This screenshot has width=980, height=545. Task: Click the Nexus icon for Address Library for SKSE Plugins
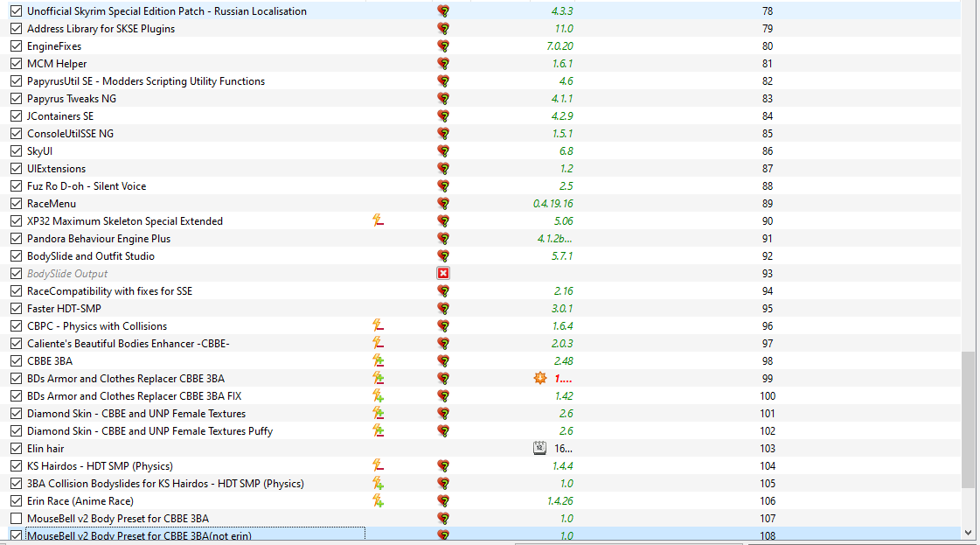coord(443,28)
